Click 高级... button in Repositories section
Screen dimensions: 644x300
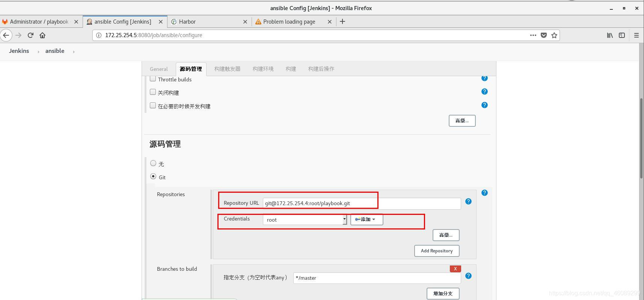point(446,235)
